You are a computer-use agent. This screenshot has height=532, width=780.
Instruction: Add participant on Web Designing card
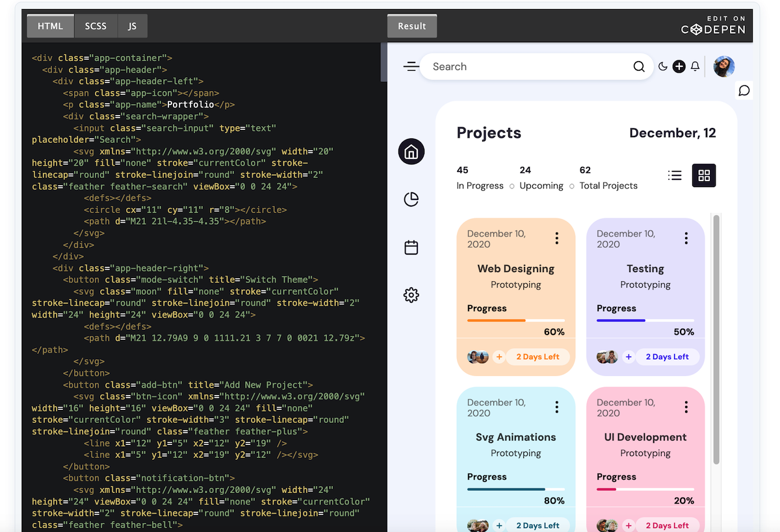point(499,357)
